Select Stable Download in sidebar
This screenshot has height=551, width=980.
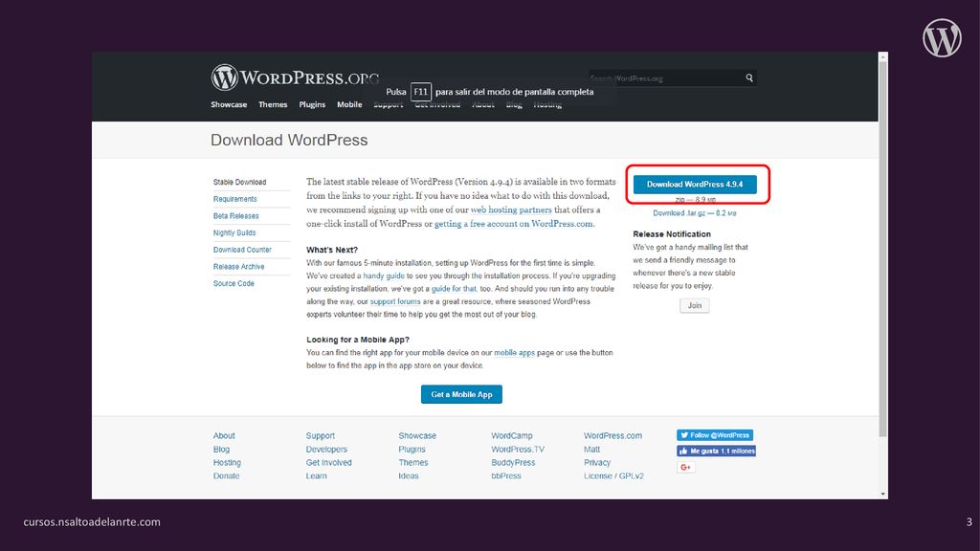[x=240, y=182]
